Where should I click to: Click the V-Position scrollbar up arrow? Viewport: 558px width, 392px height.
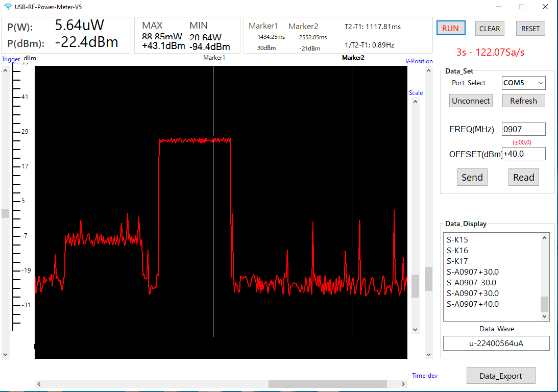pyautogui.click(x=428, y=70)
